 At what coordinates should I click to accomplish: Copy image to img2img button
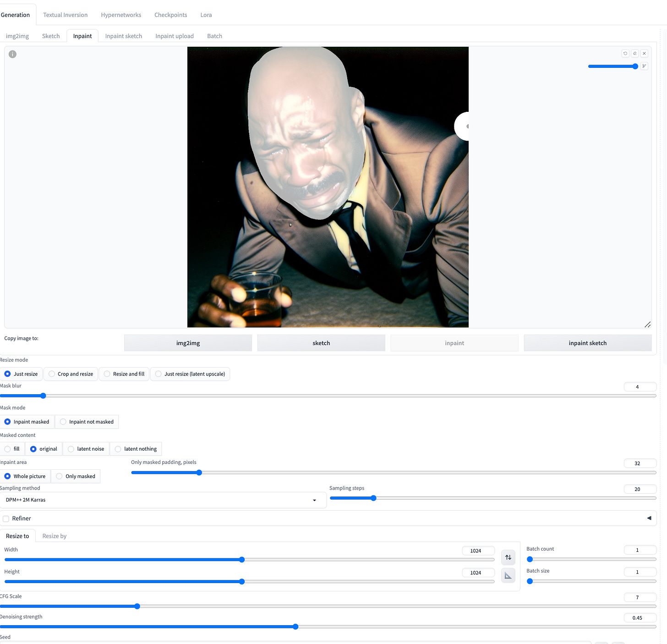coord(188,343)
